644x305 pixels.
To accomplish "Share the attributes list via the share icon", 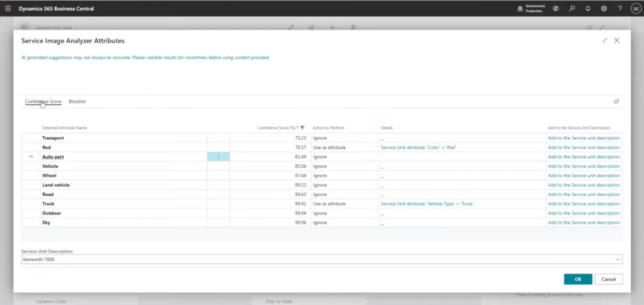I will 616,101.
